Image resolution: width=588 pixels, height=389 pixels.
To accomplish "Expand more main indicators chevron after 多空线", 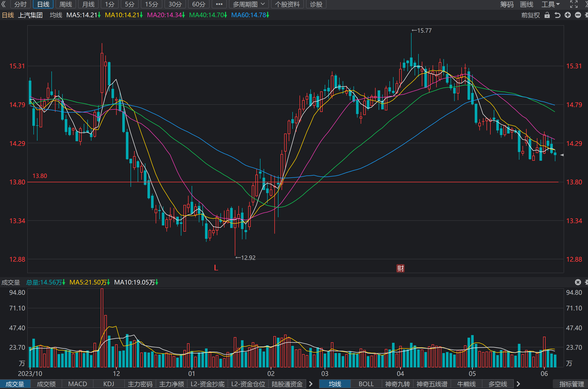I will (518, 384).
